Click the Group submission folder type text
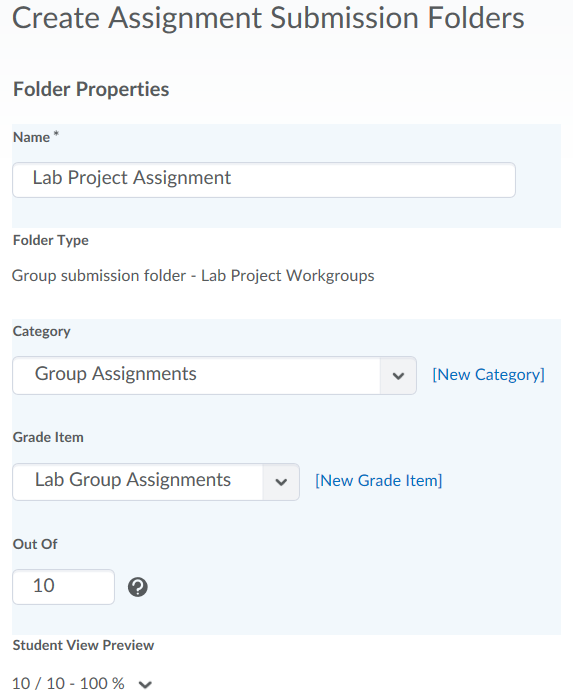The height and width of the screenshot is (698, 573). pos(193,276)
